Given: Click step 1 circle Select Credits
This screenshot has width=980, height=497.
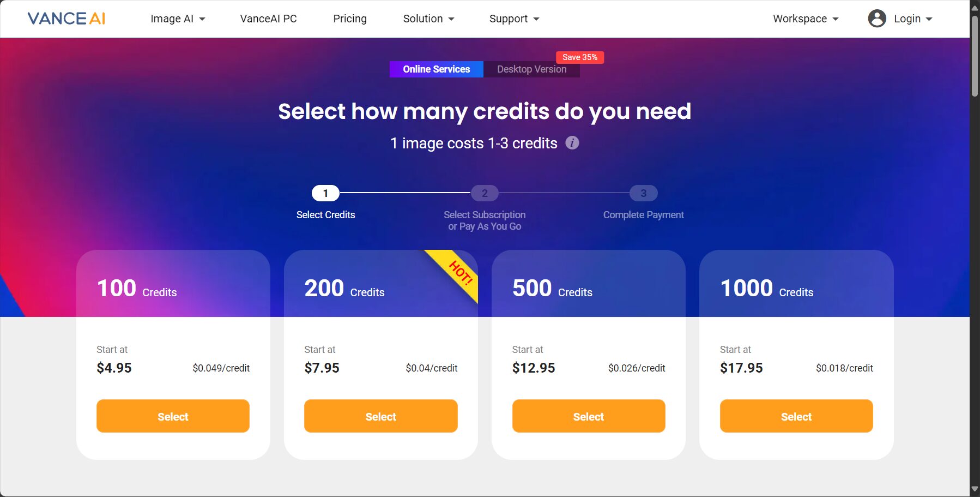Looking at the screenshot, I should [325, 193].
